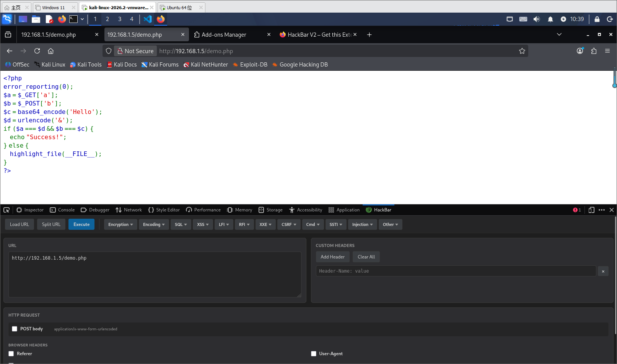Tick the User-Agent header checkbox
The image size is (617, 364).
click(314, 354)
